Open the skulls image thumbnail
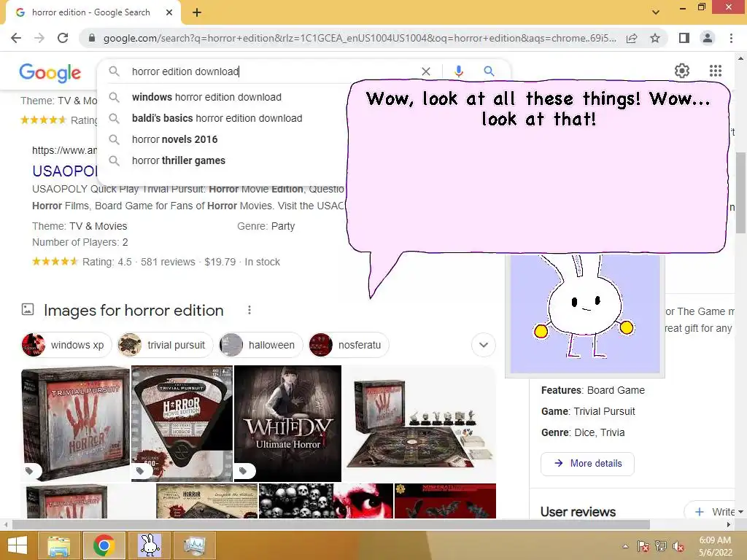The height and width of the screenshot is (560, 747). coord(296,501)
